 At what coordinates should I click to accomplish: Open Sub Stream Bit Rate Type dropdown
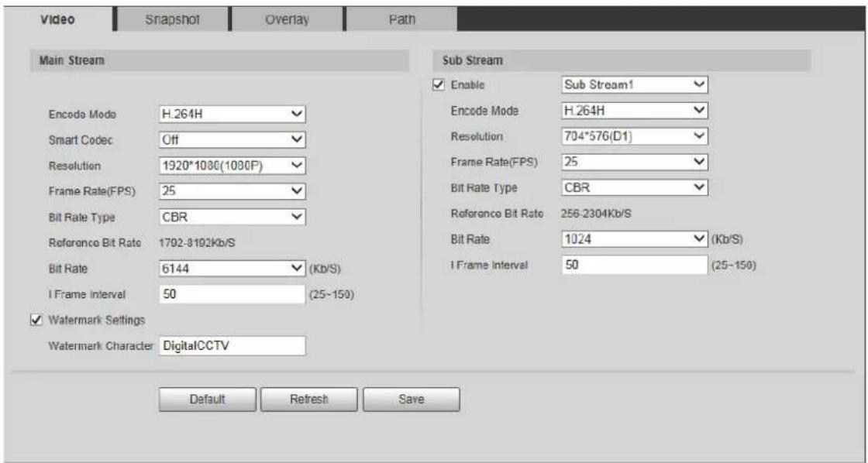click(635, 187)
